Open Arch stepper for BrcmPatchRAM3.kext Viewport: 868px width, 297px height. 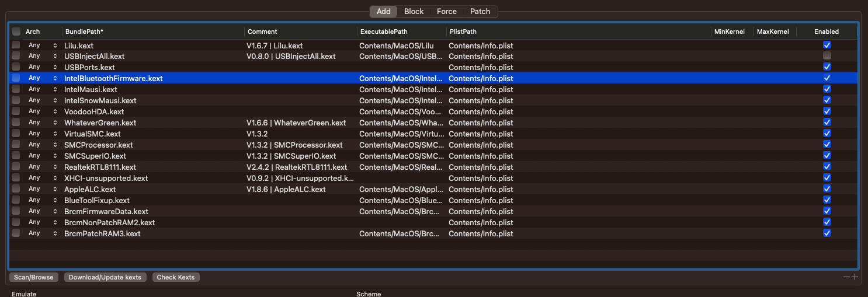55,234
